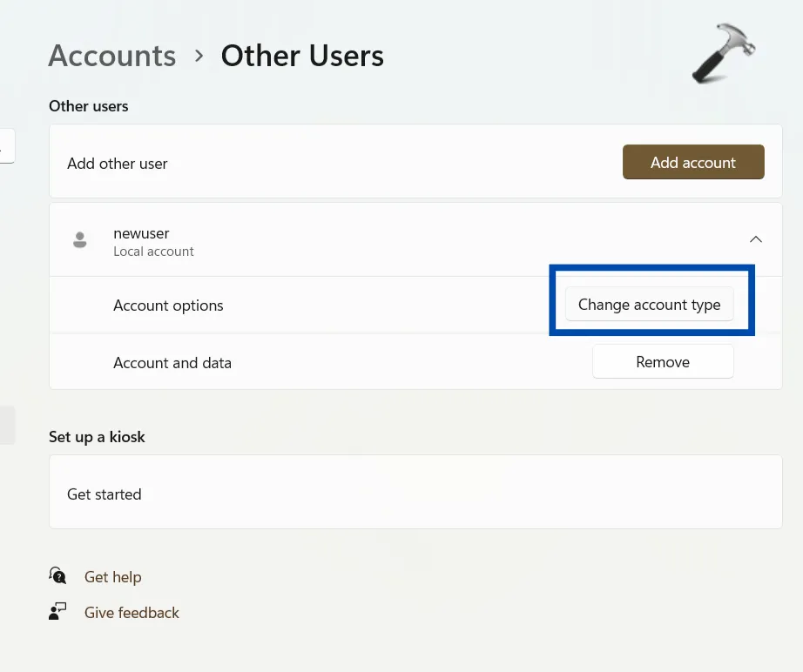Screen dimensions: 803x672
Task: Click the Local account subtitle text
Action: (x=153, y=252)
